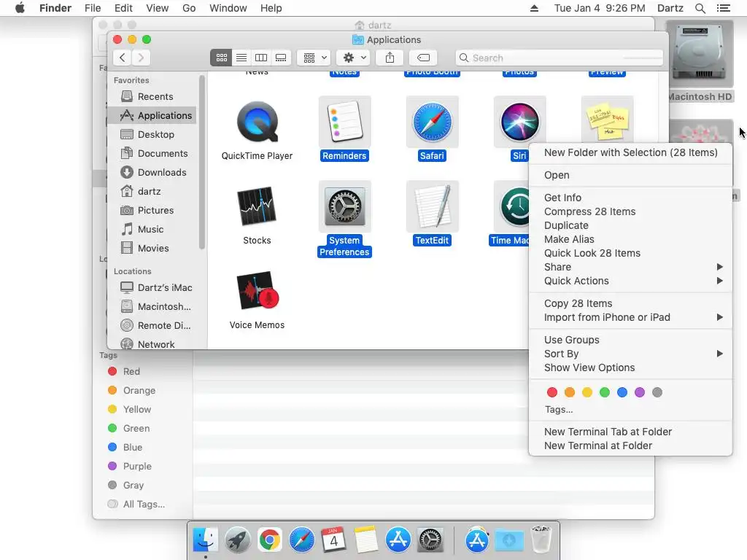The height and width of the screenshot is (560, 747).
Task: Open Desktop in the sidebar
Action: coord(152,134)
